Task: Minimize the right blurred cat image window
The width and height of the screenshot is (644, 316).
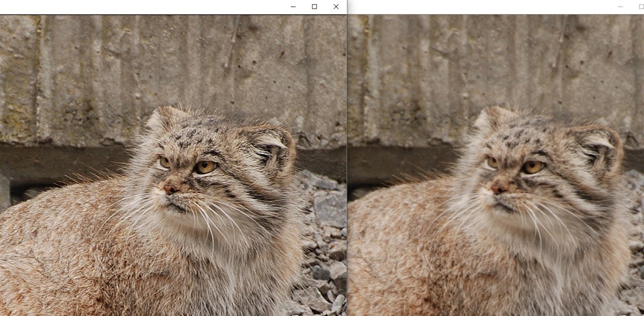Action: tap(620, 7)
